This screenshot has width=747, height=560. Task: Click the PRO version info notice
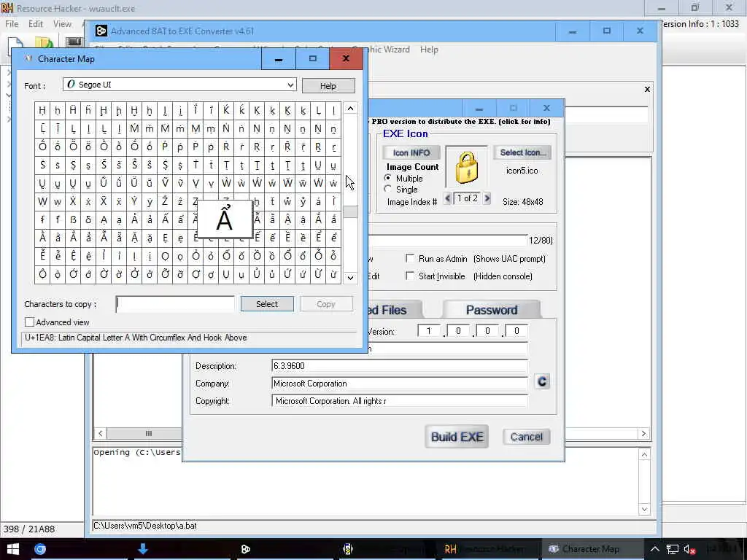click(461, 122)
